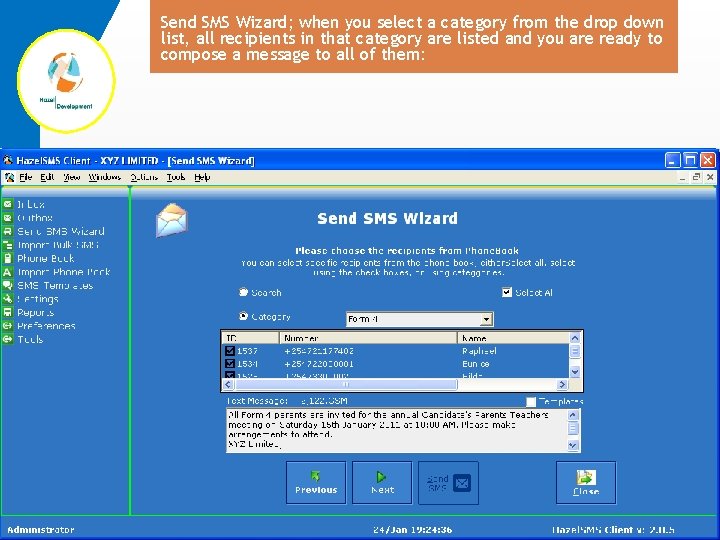Image resolution: width=720 pixels, height=540 pixels.
Task: Click message box scroll down arrow
Action: click(x=573, y=445)
